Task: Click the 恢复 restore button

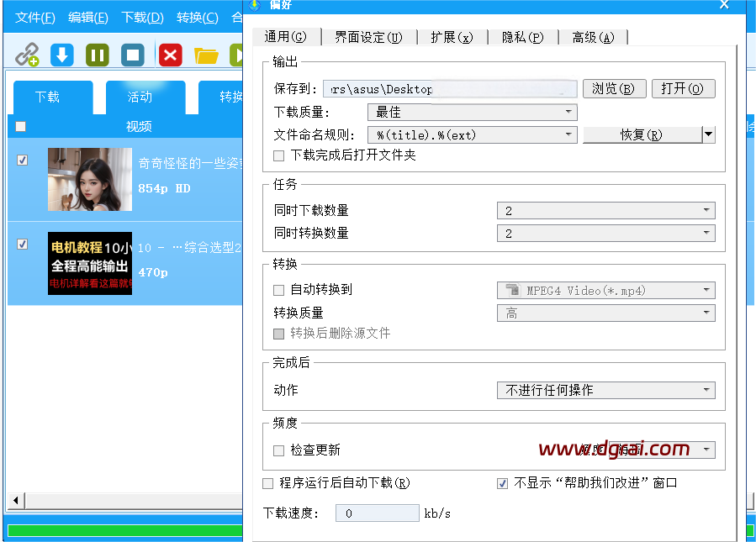Action: pos(641,134)
